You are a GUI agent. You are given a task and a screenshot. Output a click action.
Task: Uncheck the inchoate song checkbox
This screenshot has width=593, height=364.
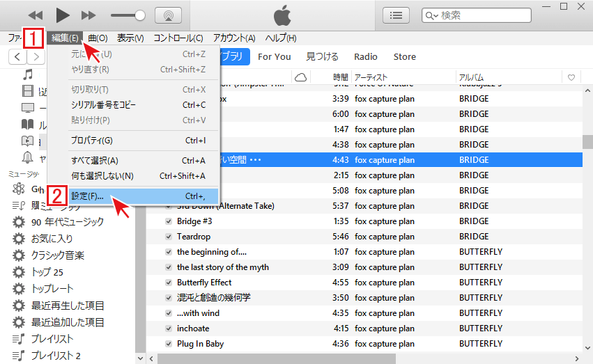coord(169,329)
